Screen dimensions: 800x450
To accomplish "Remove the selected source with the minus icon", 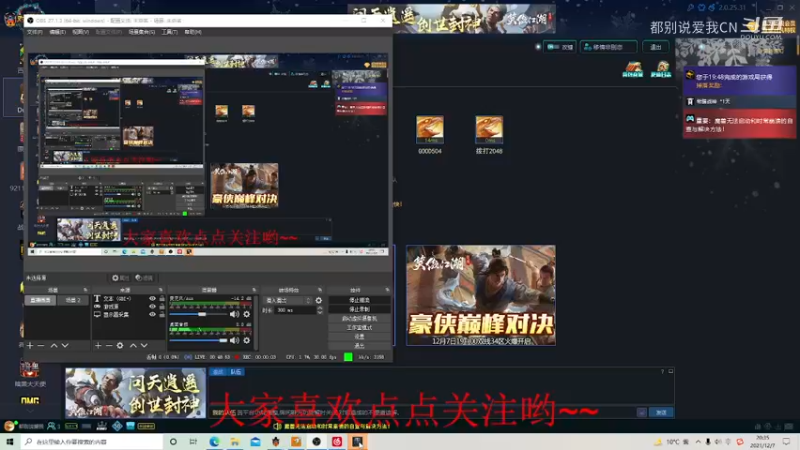I will (x=109, y=345).
